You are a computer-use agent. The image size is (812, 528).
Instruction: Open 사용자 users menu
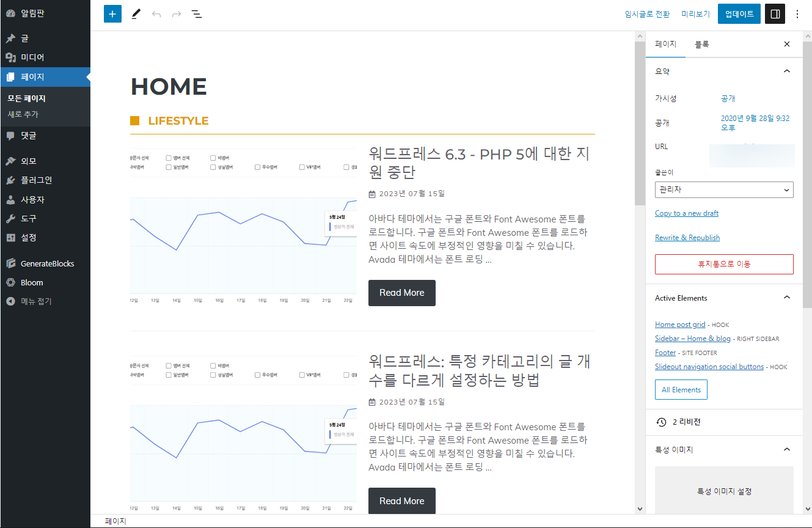45,200
